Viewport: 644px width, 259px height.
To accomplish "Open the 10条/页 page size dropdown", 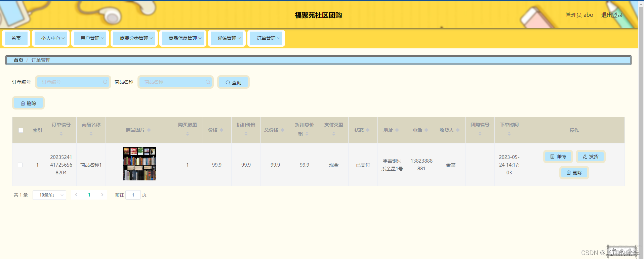I will [x=49, y=195].
